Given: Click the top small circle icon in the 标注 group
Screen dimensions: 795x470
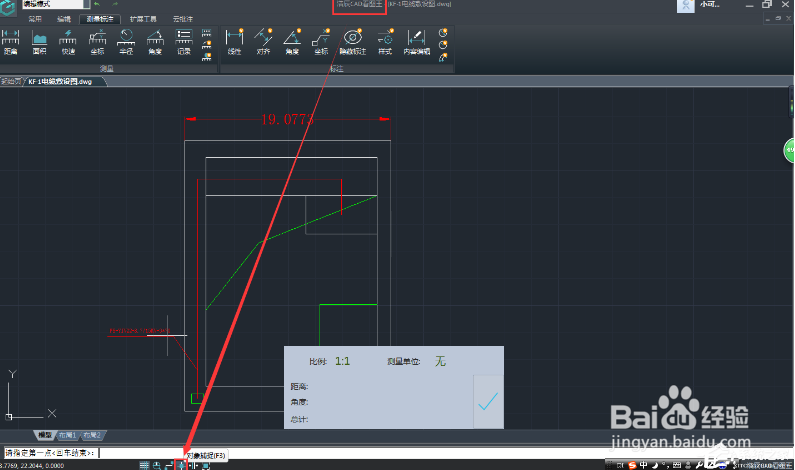Looking at the screenshot, I should tap(443, 33).
